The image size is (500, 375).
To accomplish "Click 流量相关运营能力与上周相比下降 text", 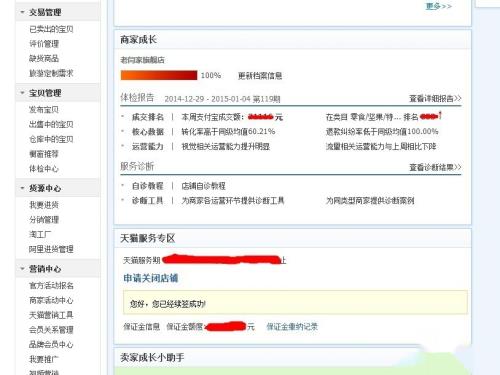I will 381,146.
